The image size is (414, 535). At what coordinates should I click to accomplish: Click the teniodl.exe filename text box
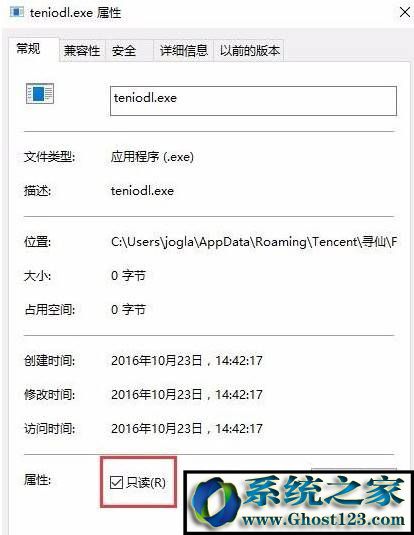[253, 101]
